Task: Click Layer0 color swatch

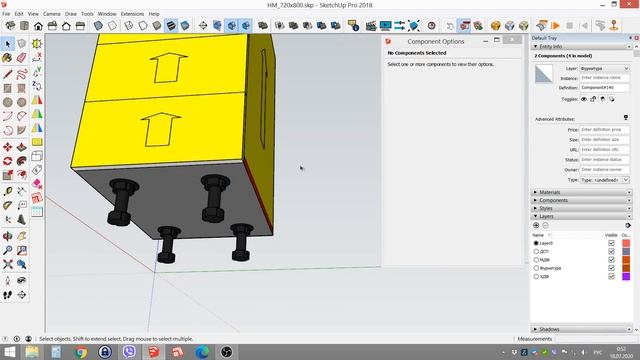Action: coord(626,243)
